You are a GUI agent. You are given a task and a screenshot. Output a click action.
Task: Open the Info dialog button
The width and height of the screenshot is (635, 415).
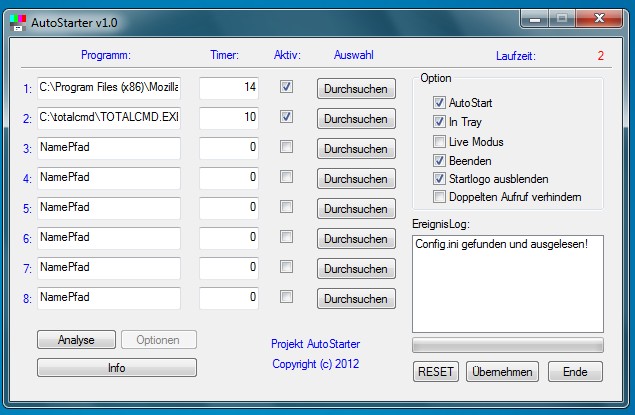coord(117,368)
